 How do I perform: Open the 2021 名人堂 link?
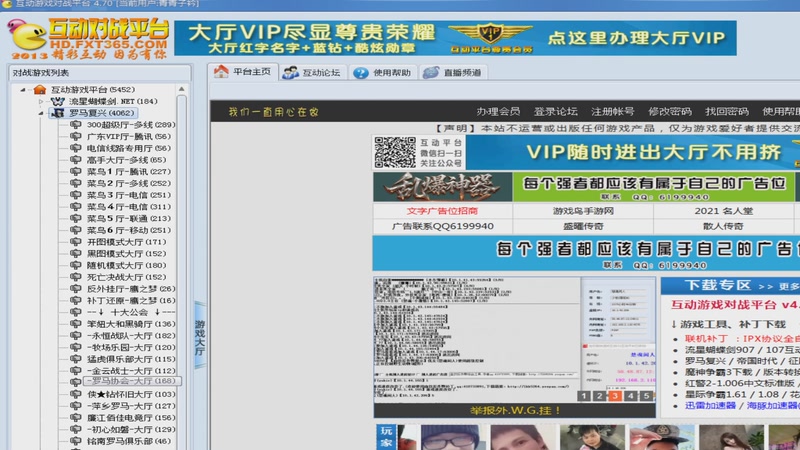[x=723, y=211]
